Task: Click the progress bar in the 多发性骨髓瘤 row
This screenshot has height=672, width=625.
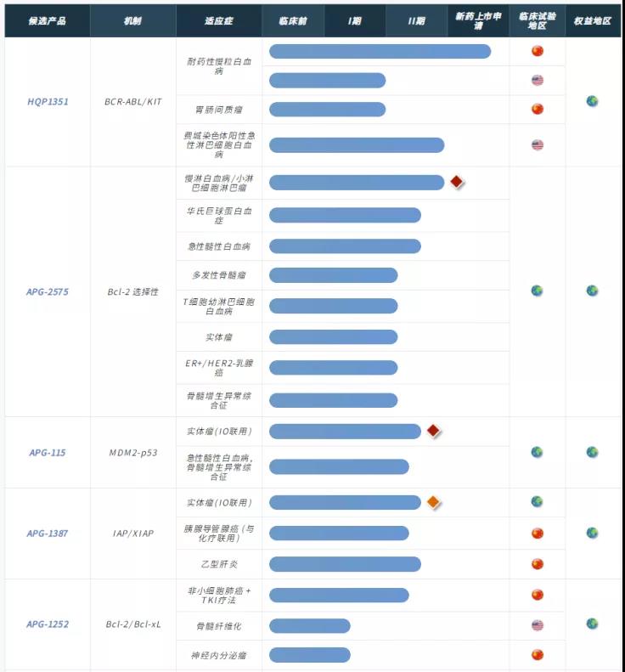Action: pyautogui.click(x=333, y=275)
